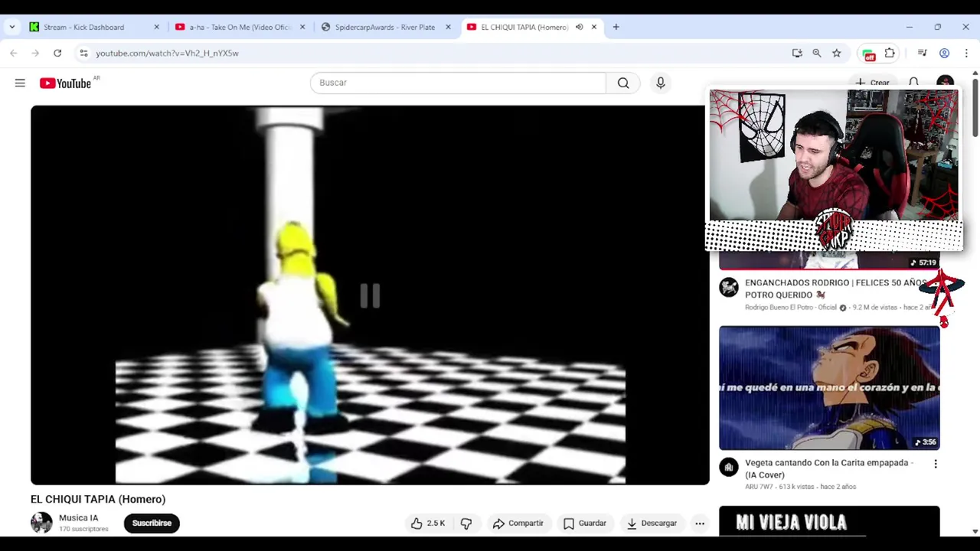This screenshot has width=980, height=551.
Task: Open tab search dropdown arrow
Action: 12,27
